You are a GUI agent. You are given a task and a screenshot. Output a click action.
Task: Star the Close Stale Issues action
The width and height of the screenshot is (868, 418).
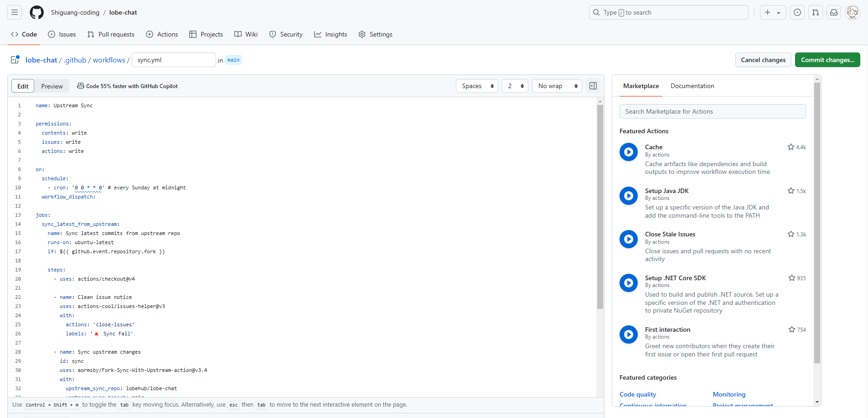point(791,234)
